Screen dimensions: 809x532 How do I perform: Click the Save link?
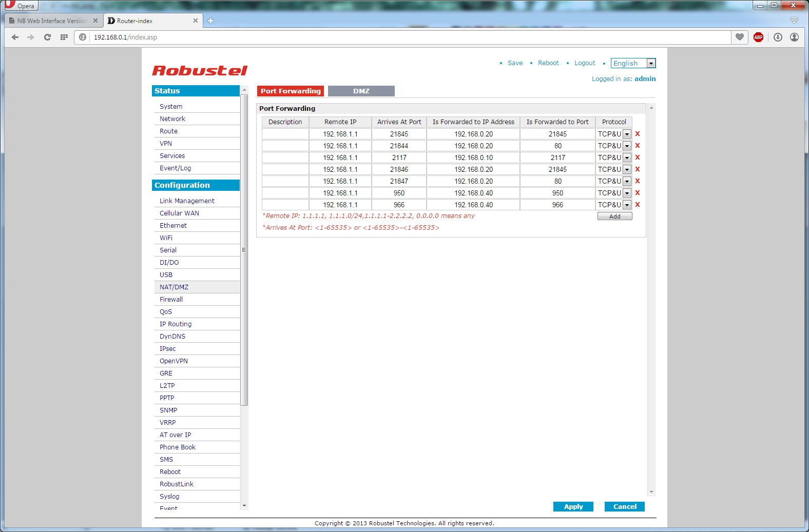515,63
